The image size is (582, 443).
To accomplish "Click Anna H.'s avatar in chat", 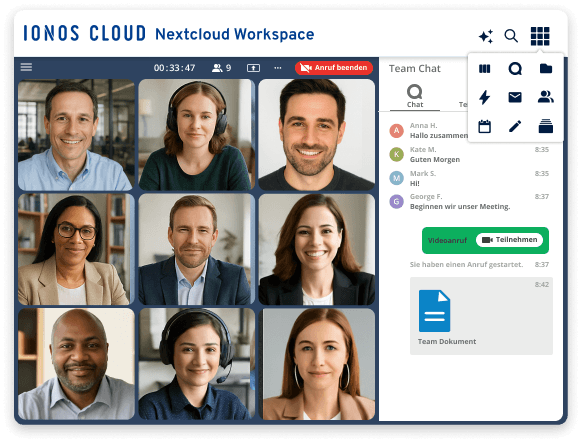I will 396,131.
